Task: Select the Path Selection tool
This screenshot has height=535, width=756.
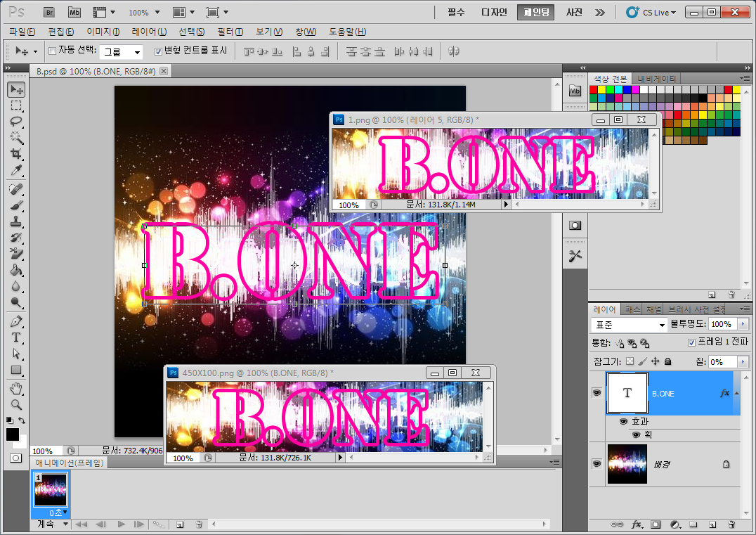Action: [x=16, y=354]
